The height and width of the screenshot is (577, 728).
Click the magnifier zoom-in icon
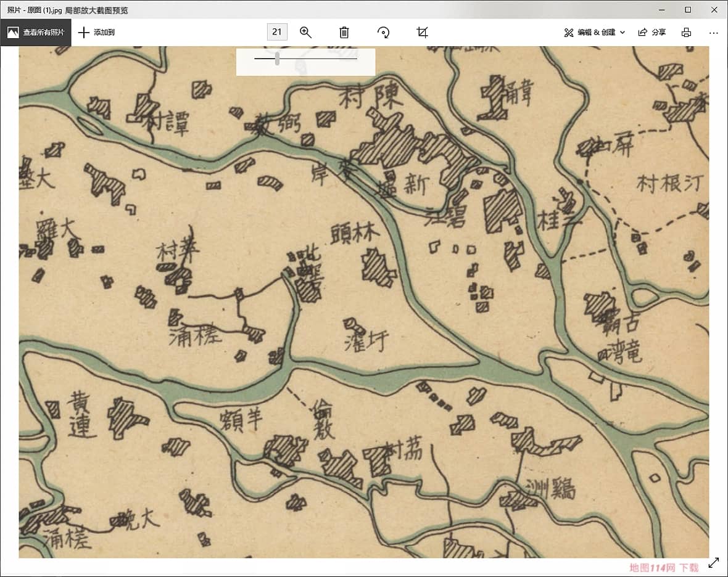click(x=305, y=33)
